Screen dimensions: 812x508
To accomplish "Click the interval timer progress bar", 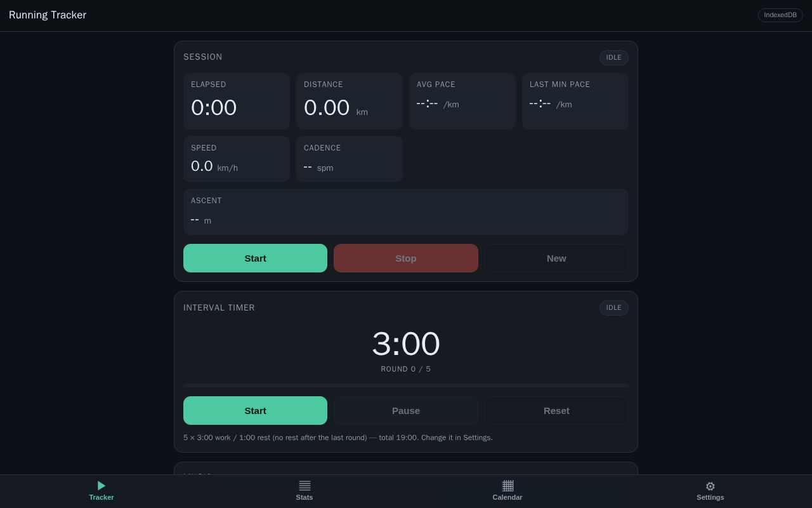I will (x=406, y=385).
